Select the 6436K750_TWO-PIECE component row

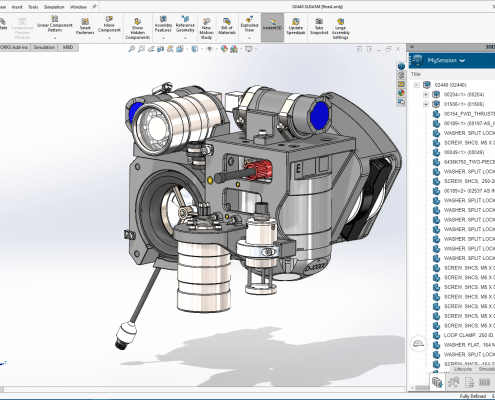[x=464, y=162]
